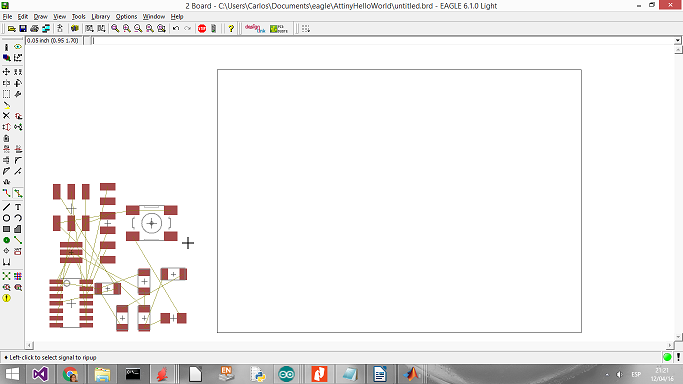Run a script via the Script icon

(x=89, y=29)
